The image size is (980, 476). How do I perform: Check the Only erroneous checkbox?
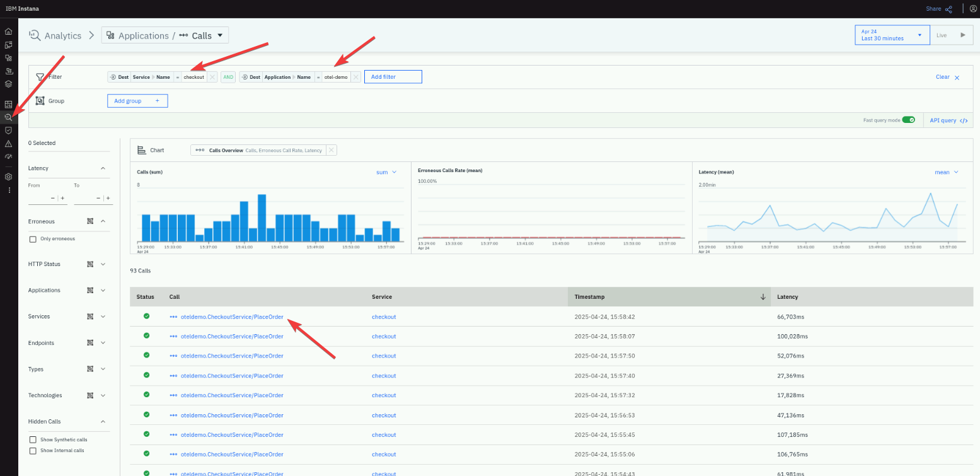tap(33, 239)
